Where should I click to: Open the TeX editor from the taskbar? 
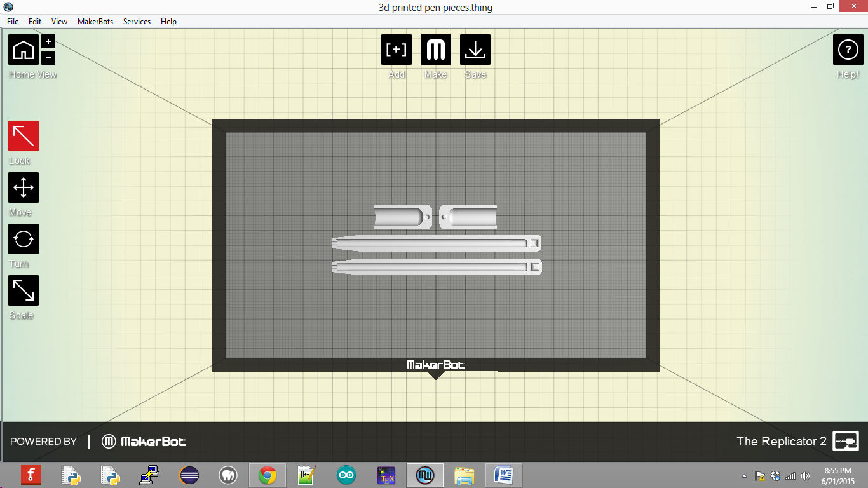tap(386, 475)
